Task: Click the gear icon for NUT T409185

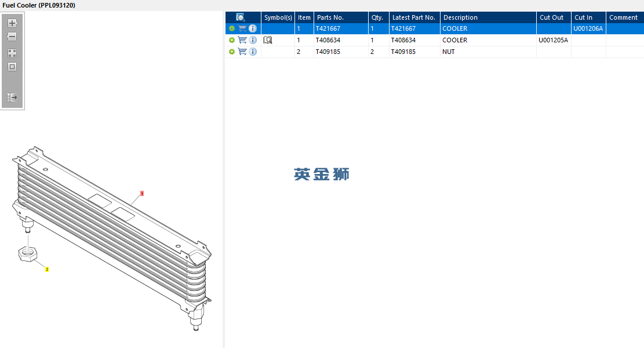Action: [232, 52]
